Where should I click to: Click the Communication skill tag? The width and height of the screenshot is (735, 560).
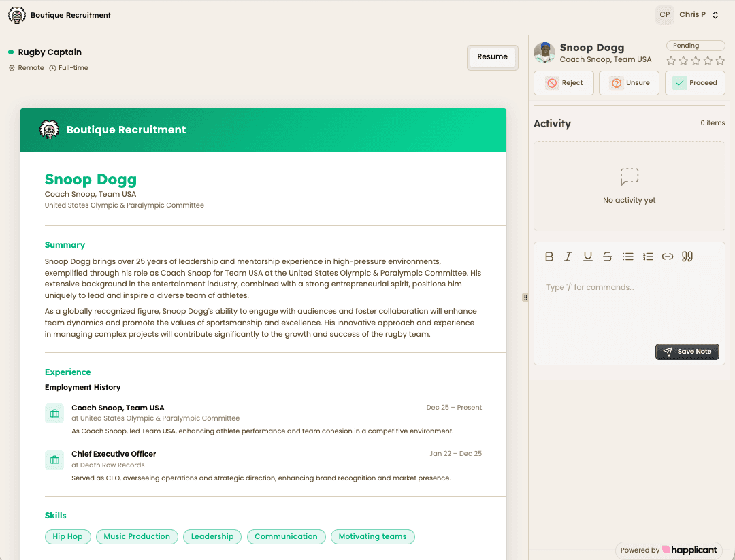(x=286, y=537)
